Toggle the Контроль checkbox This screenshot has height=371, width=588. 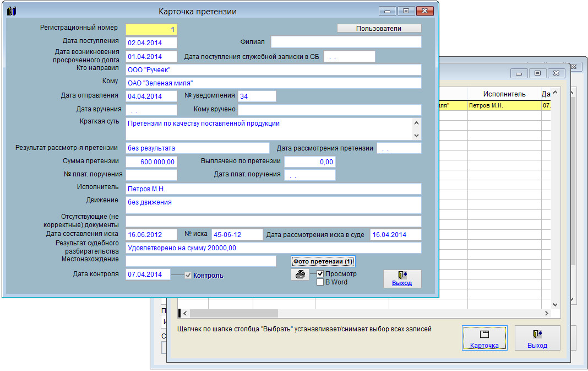(x=188, y=275)
